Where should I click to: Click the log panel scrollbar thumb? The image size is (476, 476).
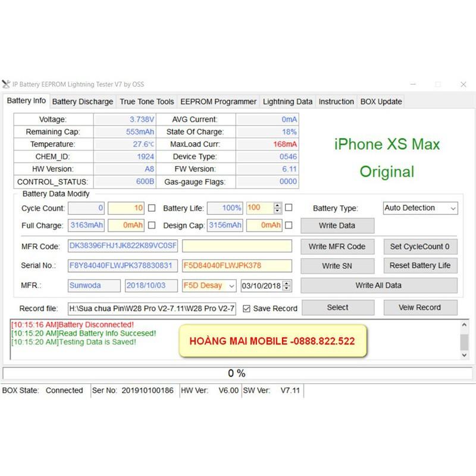[x=464, y=342]
